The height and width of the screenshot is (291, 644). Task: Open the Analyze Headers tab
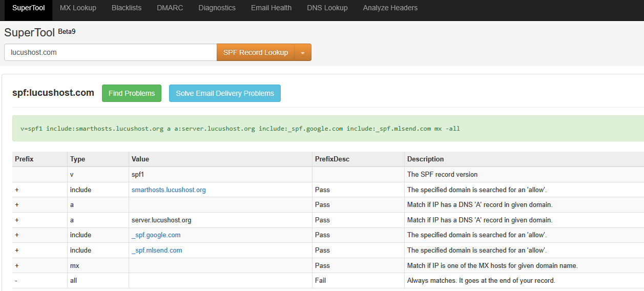390,8
